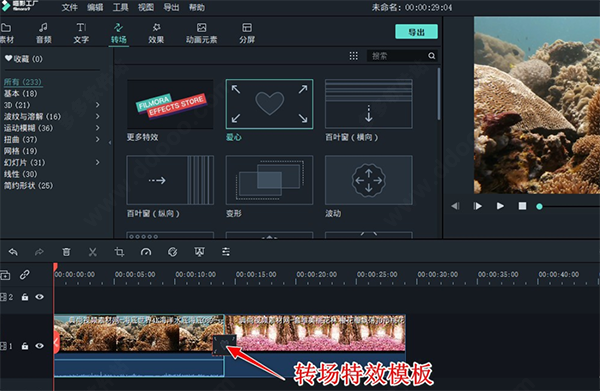This screenshot has width=600, height=391.
Task: Click the undo icon in timeline toolbar
Action: (13, 252)
